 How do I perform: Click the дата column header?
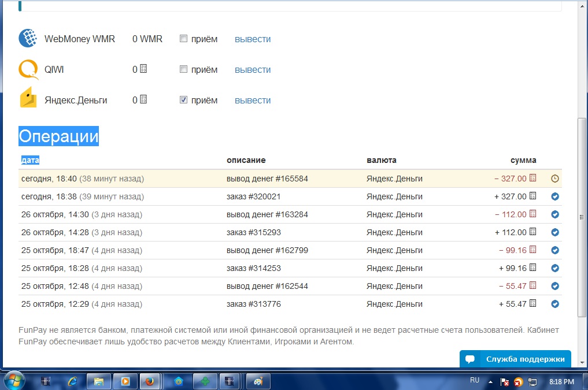pos(31,160)
